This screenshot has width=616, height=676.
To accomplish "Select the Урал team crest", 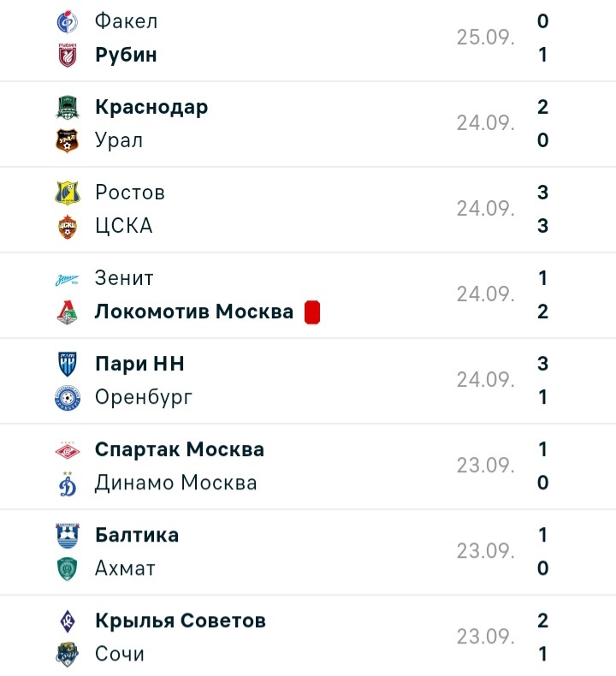I will (x=67, y=140).
